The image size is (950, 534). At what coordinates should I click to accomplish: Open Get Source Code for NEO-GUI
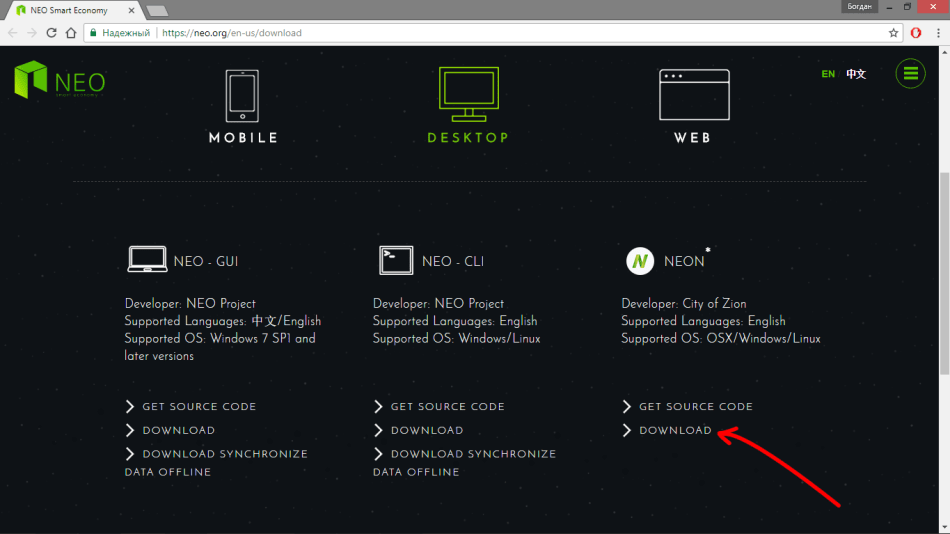coord(199,407)
